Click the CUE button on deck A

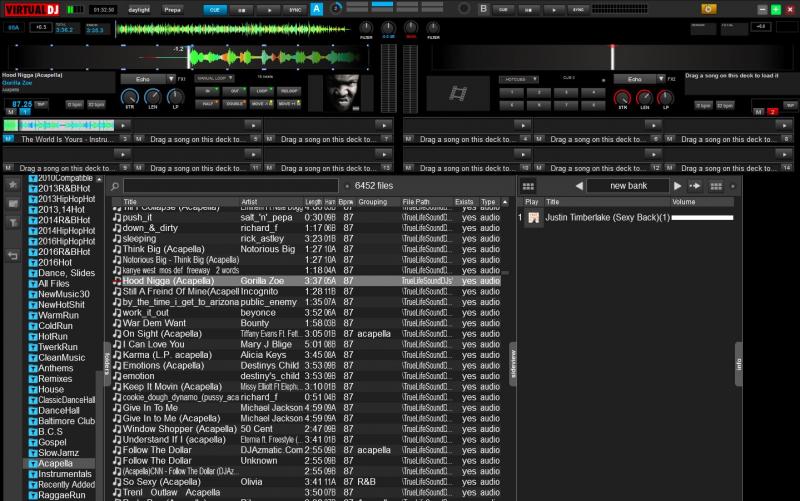[215, 10]
